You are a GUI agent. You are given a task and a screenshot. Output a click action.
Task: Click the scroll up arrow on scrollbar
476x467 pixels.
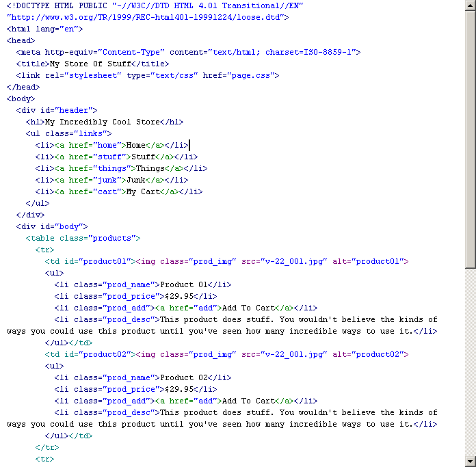(470, 5)
